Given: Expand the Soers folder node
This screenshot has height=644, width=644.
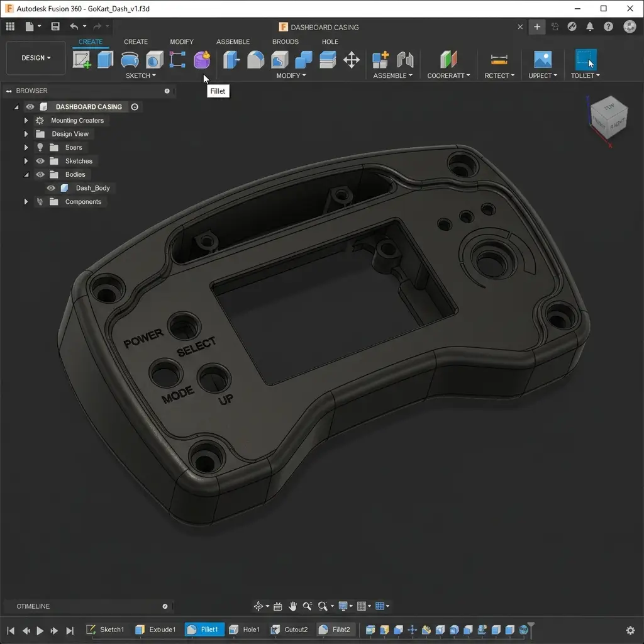Looking at the screenshot, I should [26, 147].
